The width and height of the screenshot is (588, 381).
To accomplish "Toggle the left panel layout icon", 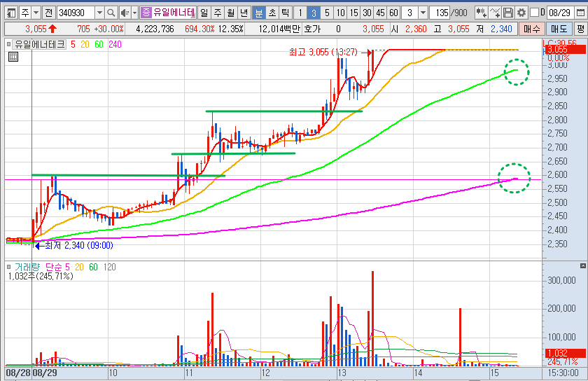I will point(12,13).
